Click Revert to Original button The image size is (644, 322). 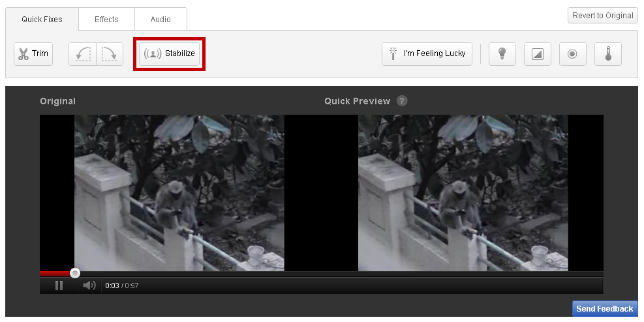pos(602,16)
